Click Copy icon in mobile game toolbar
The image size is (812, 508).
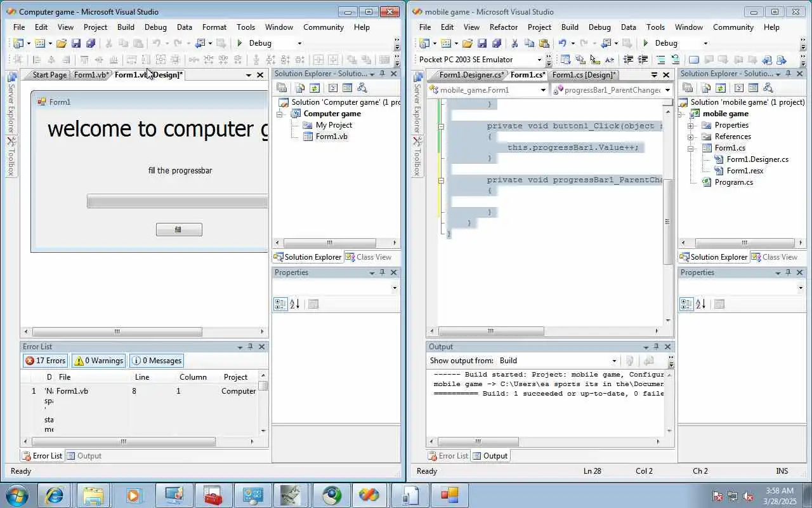[x=529, y=43]
